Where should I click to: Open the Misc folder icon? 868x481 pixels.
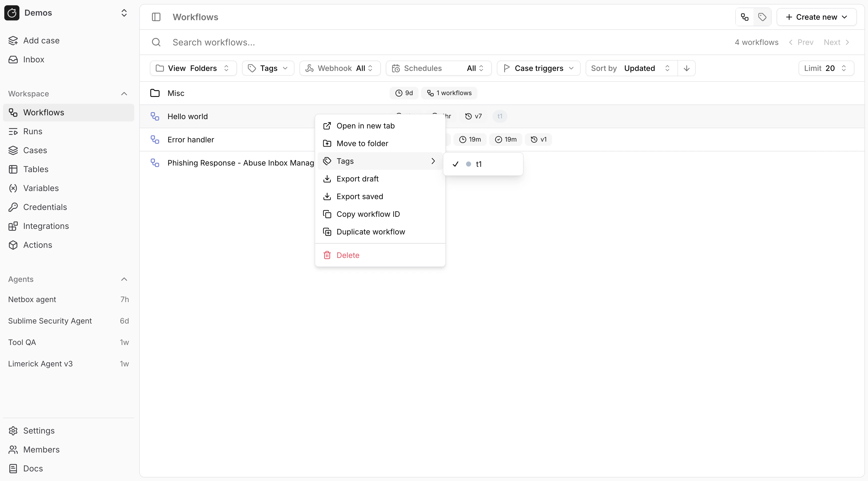click(155, 93)
